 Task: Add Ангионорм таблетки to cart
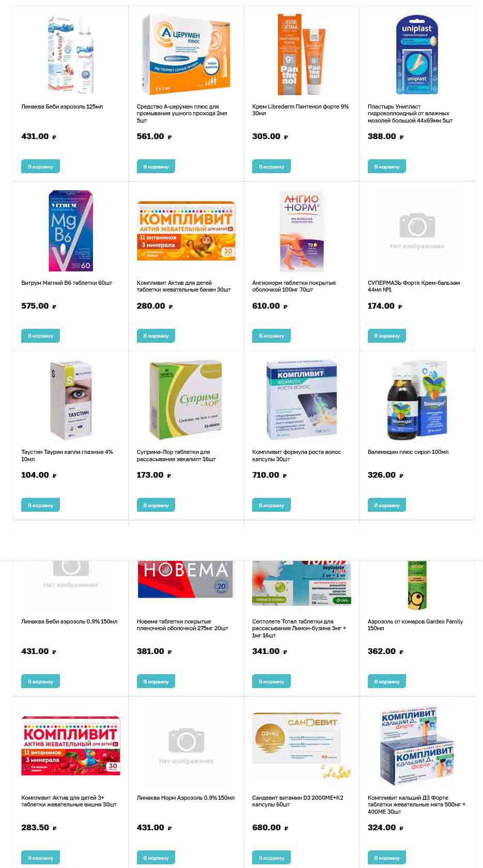(271, 336)
